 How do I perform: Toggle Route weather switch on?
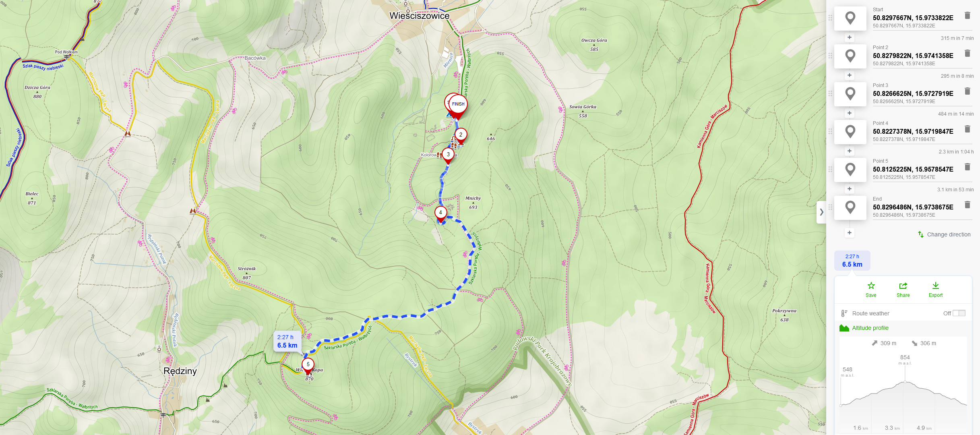[959, 313]
